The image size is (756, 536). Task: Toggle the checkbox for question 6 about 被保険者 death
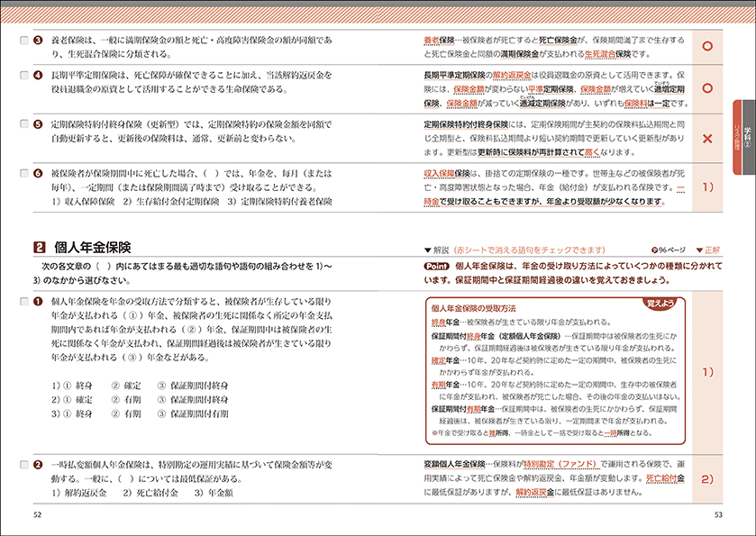click(x=24, y=174)
